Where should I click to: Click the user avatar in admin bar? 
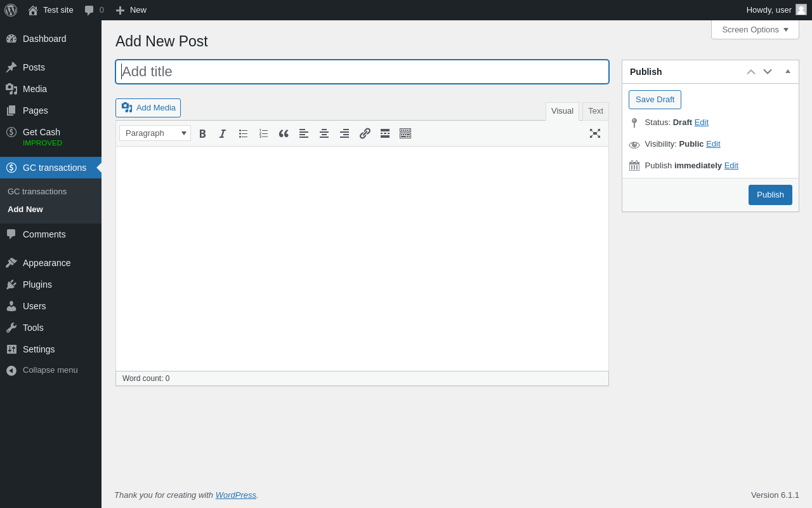801,10
